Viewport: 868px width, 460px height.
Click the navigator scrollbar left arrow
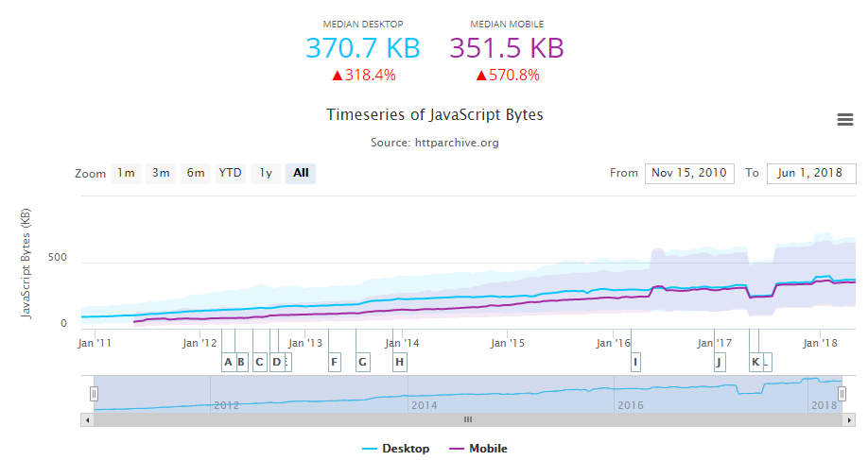[87, 418]
